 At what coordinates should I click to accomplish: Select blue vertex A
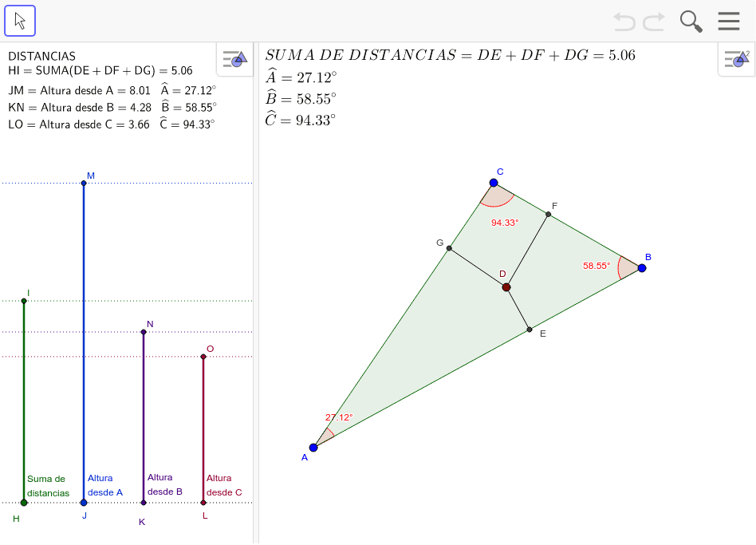click(313, 448)
